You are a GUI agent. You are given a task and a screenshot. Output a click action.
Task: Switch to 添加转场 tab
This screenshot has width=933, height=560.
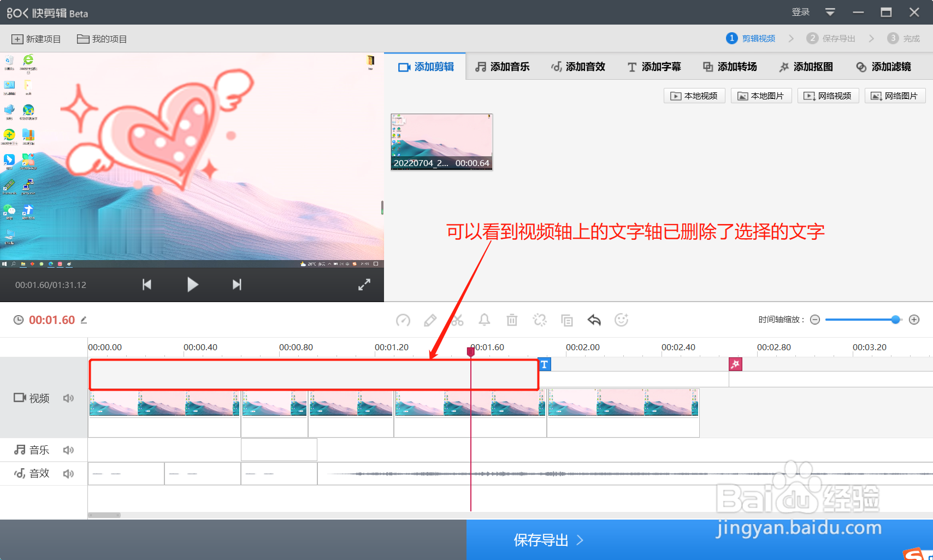pyautogui.click(x=730, y=67)
